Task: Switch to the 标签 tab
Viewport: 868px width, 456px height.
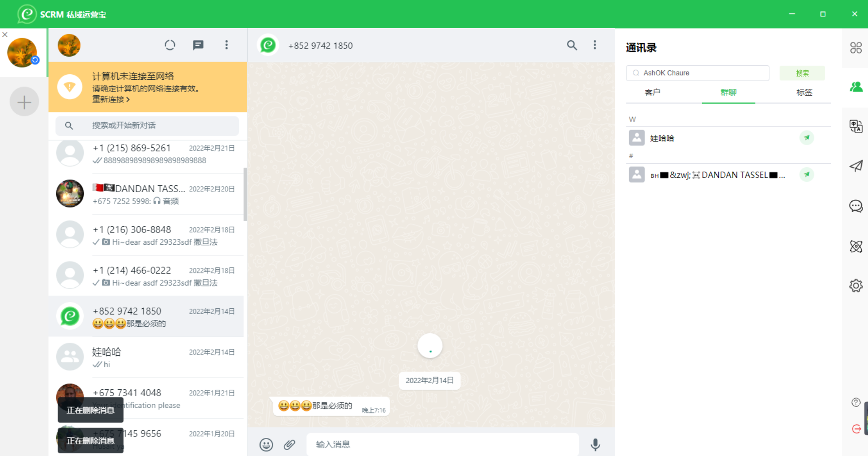Action: [805, 92]
